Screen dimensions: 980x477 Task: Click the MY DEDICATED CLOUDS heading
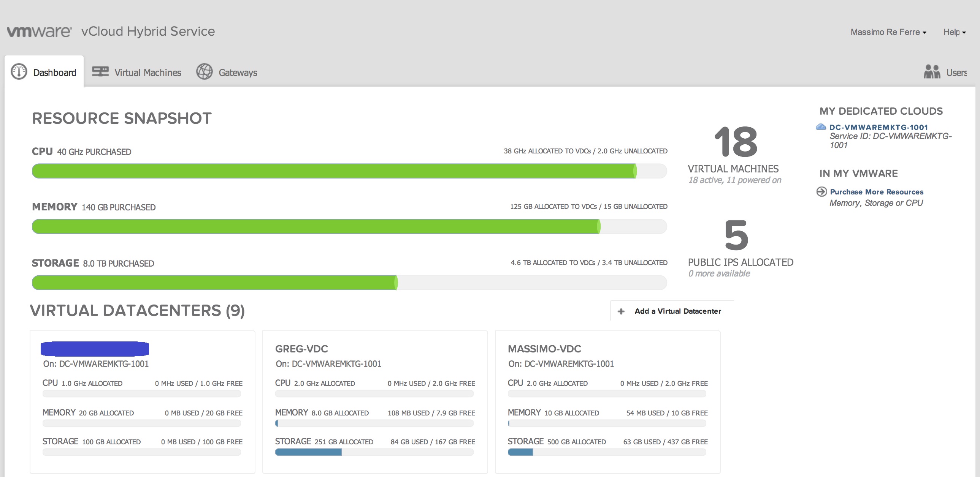[881, 111]
